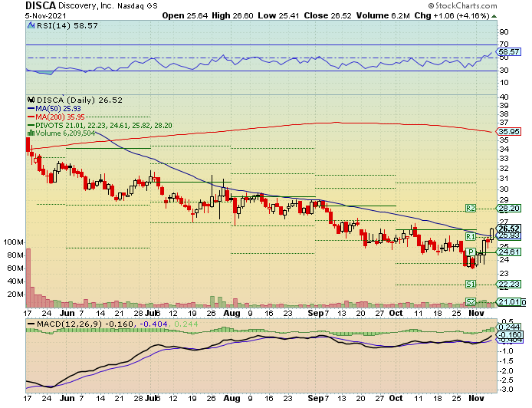
Task: Click the PIVOTS legend entry
Action: pyautogui.click(x=100, y=126)
